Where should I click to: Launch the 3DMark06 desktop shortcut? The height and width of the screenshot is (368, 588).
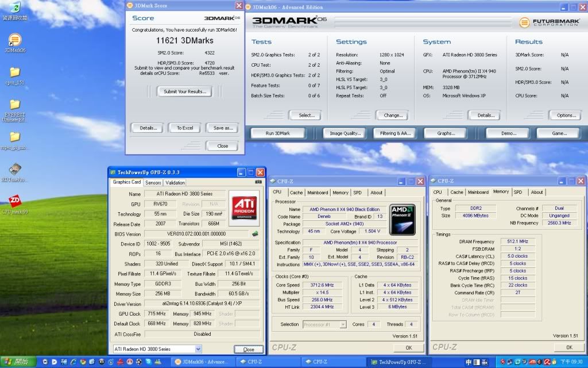[x=14, y=43]
